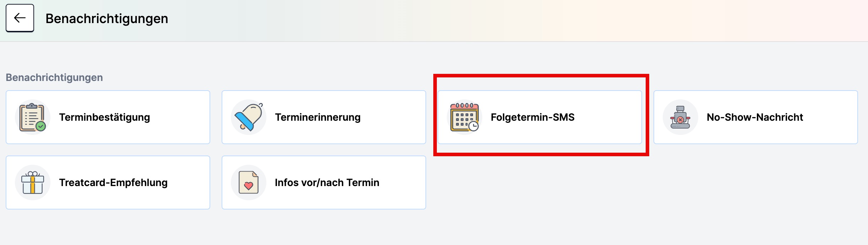Click the Benachrichtigungen page title
The height and width of the screenshot is (245, 868).
(107, 18)
